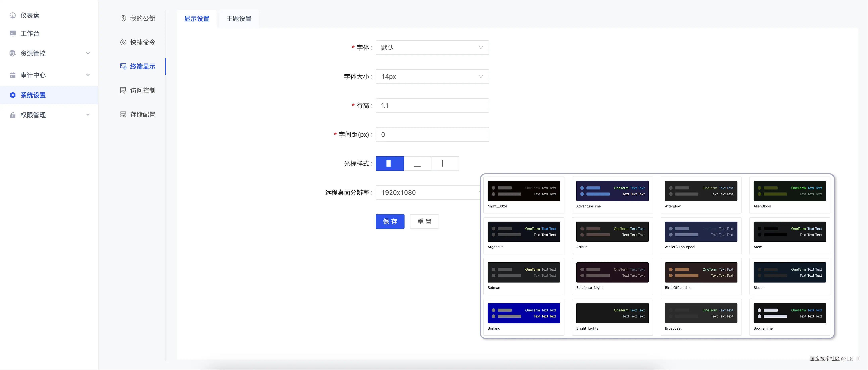The width and height of the screenshot is (868, 370).
Task: Choose the Borland blue theme swatch
Action: (x=523, y=313)
